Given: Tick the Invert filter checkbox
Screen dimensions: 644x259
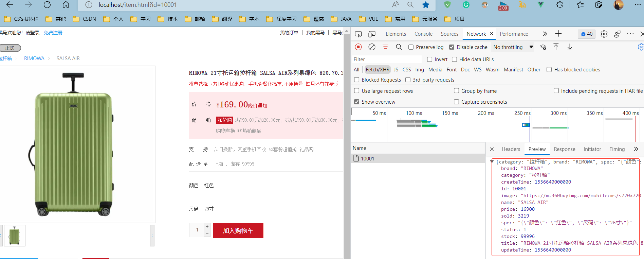Looking at the screenshot, I should coord(429,59).
